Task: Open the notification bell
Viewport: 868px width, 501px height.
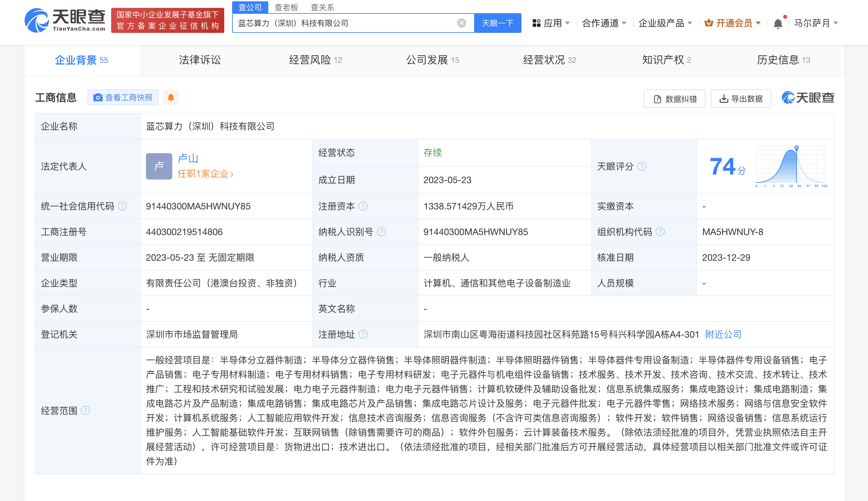Action: point(778,23)
